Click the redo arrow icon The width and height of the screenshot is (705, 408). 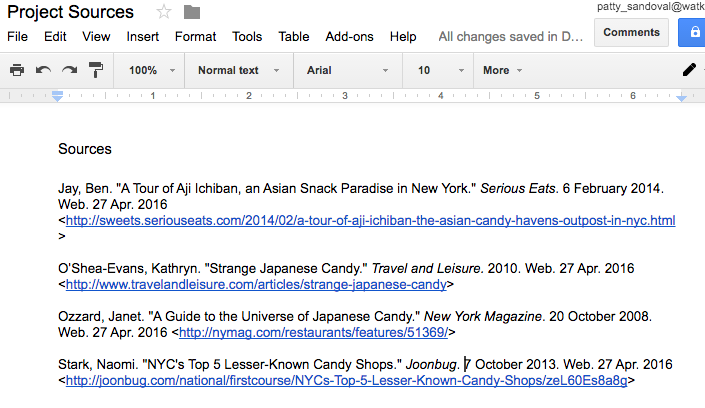[x=69, y=71]
